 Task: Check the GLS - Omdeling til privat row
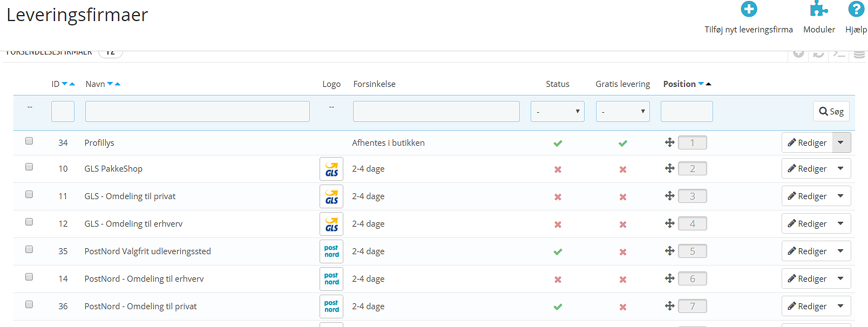click(29, 194)
